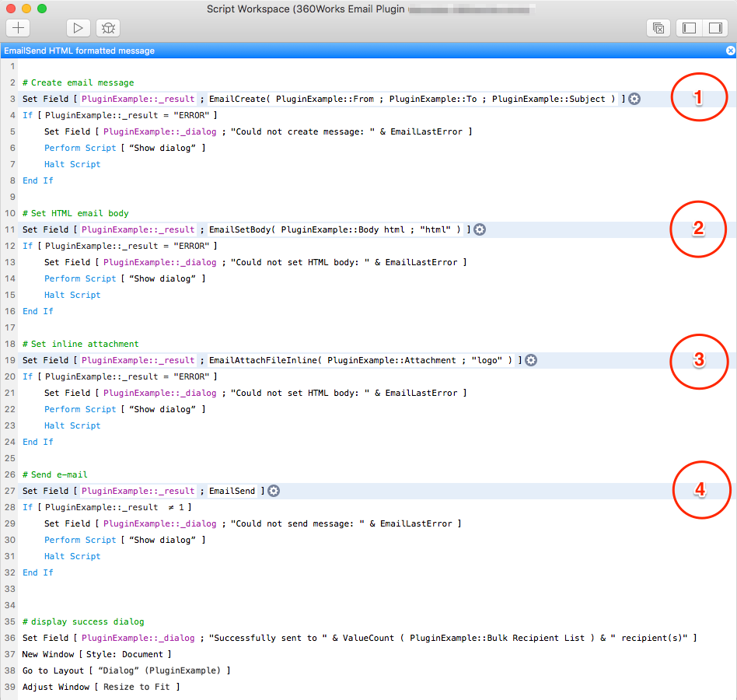Select Perform Script step on line 14
Screen dimensions: 737x700
pyautogui.click(x=125, y=278)
